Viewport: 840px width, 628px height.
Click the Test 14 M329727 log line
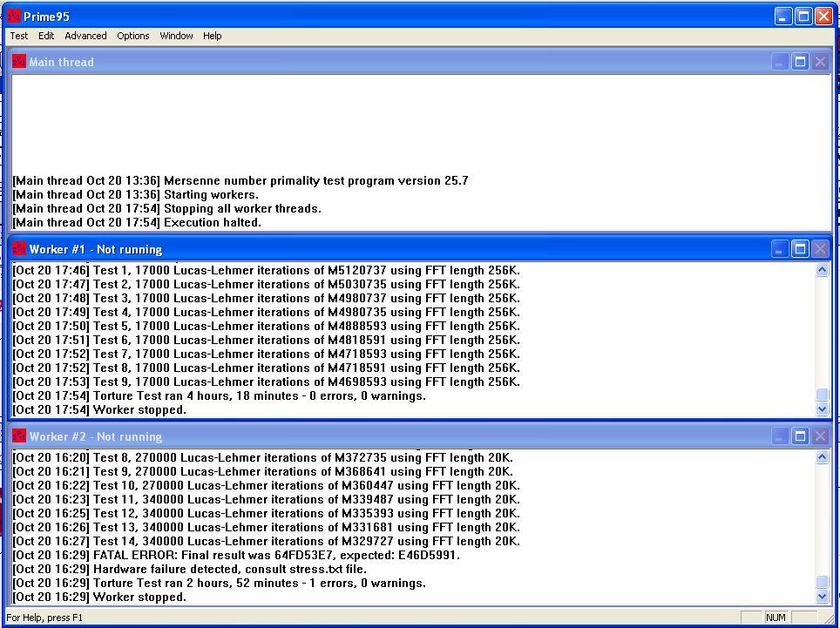(x=266, y=541)
